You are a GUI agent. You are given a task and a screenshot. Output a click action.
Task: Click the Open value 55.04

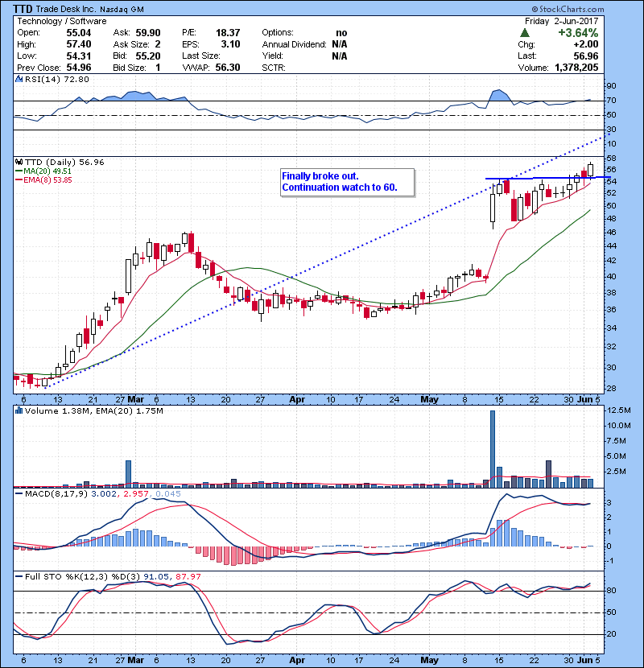[79, 33]
